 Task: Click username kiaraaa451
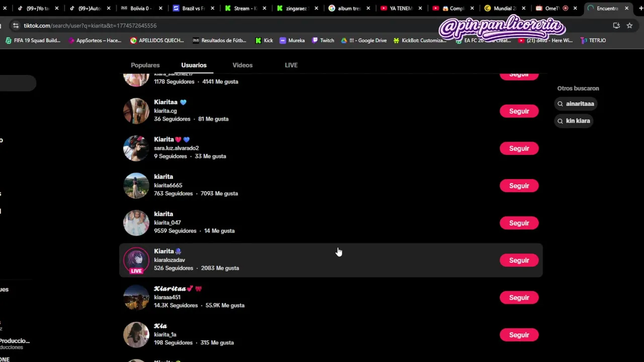pyautogui.click(x=167, y=297)
